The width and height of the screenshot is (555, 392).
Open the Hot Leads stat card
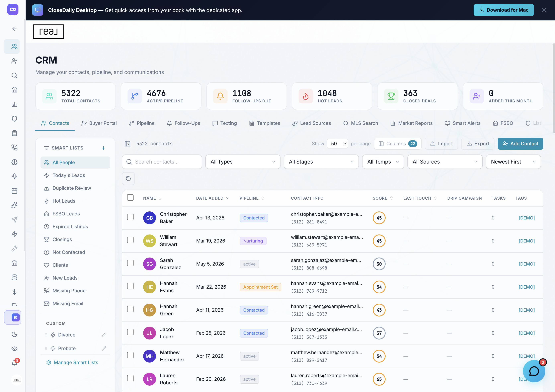332,96
